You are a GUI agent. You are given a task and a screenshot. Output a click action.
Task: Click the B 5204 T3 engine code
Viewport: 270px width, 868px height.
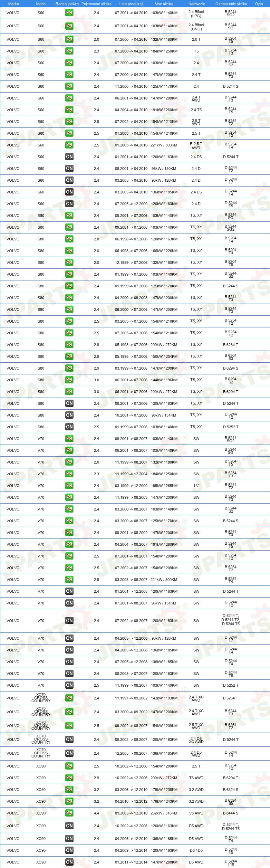click(231, 251)
